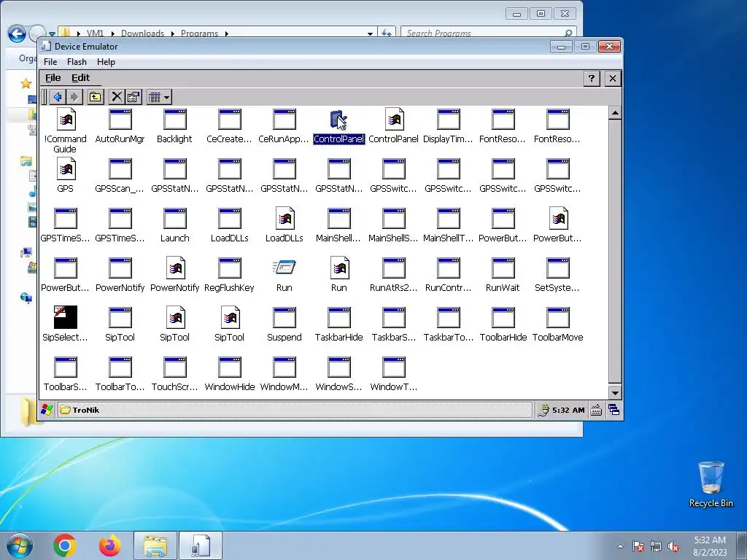Select the MainShellT... program icon
The height and width of the screenshot is (560, 747).
click(449, 219)
